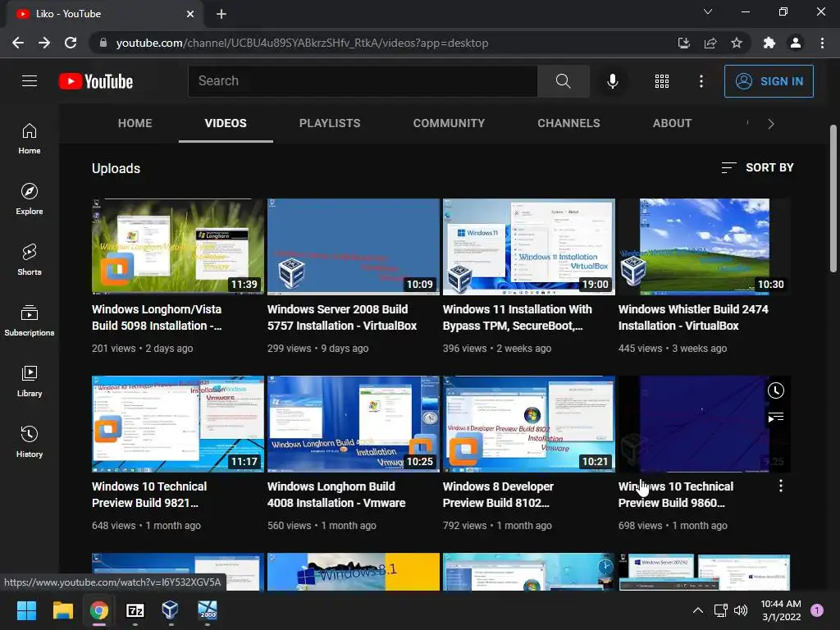
Task: Click the 10:09 Server 2008 thumbnail
Action: (353, 247)
